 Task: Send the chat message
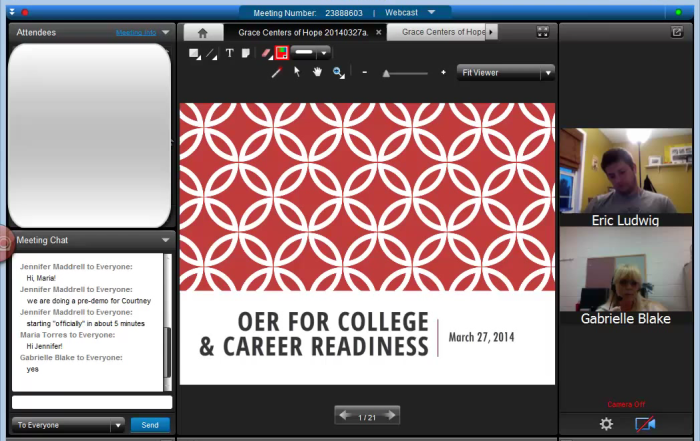[x=150, y=425]
